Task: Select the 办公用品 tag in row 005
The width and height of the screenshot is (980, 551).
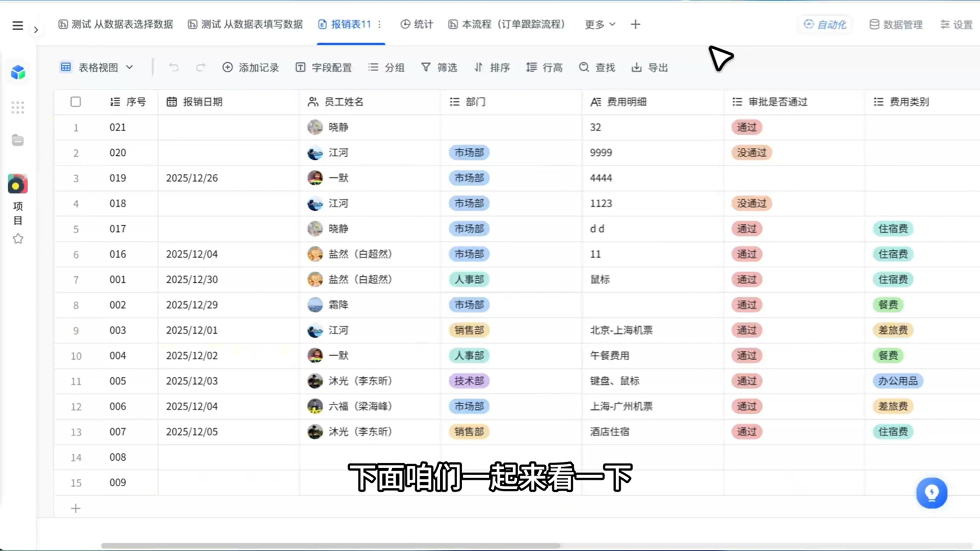Action: [898, 381]
